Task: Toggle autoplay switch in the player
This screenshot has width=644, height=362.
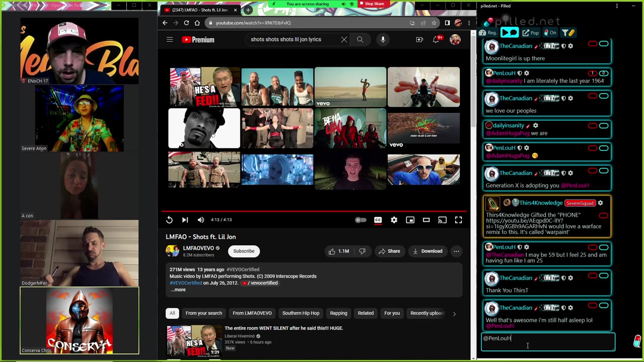Action: [x=361, y=220]
